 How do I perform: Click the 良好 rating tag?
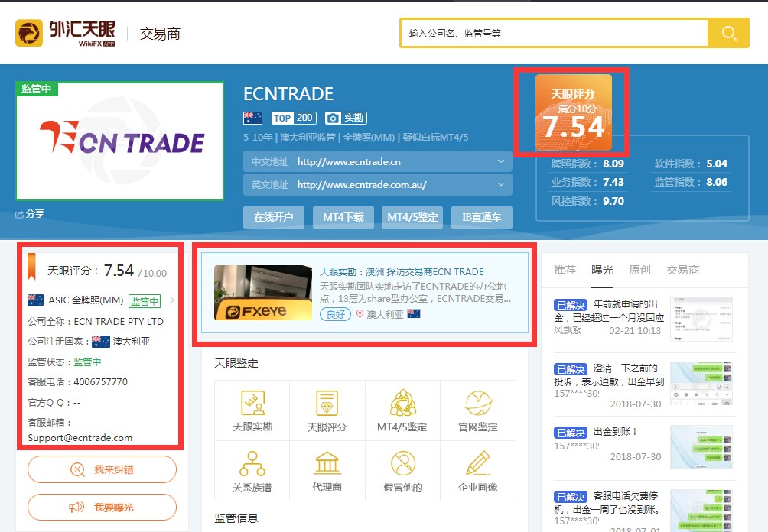(336, 314)
